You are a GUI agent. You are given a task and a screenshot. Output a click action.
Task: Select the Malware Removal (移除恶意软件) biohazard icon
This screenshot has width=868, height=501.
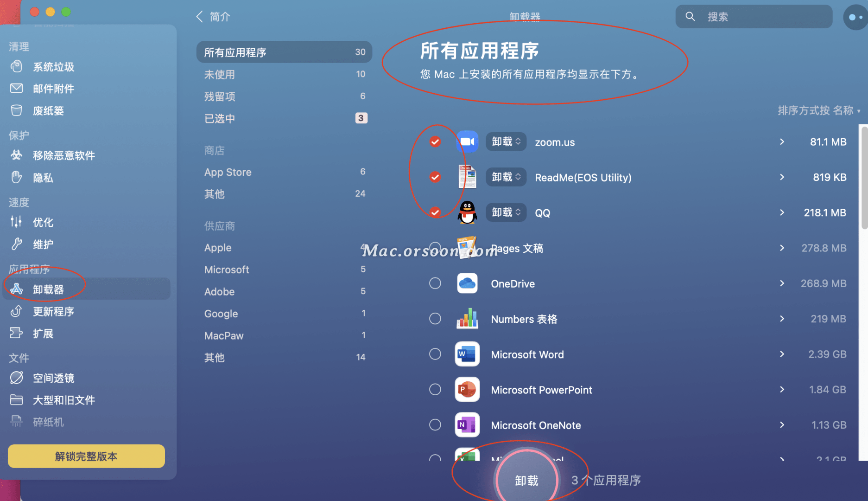(x=17, y=155)
